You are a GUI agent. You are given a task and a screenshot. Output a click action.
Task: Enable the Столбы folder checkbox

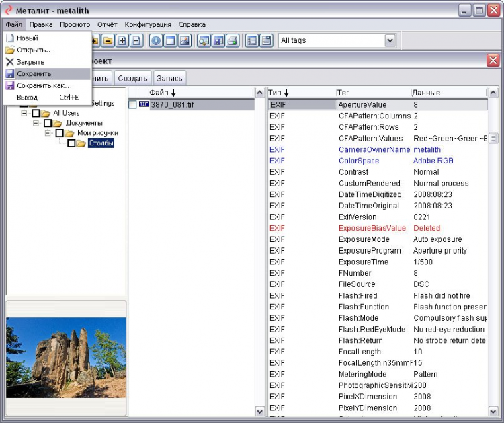[x=71, y=143]
